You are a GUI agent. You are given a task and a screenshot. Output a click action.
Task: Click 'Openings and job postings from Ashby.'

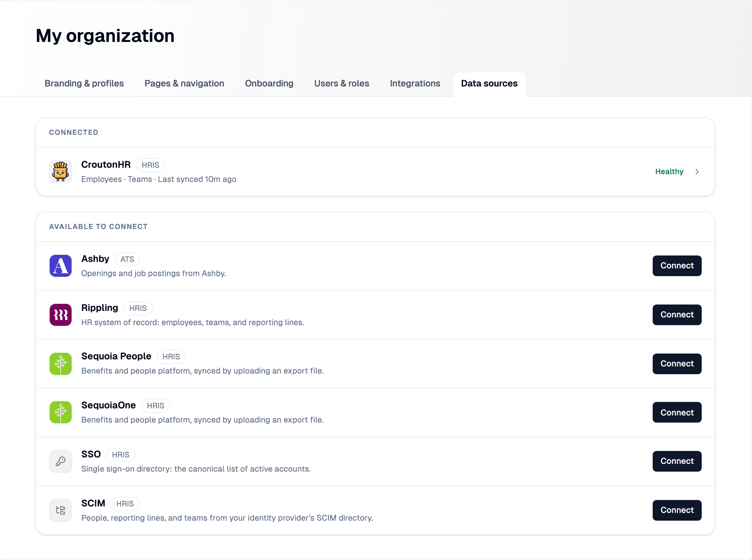pyautogui.click(x=153, y=273)
